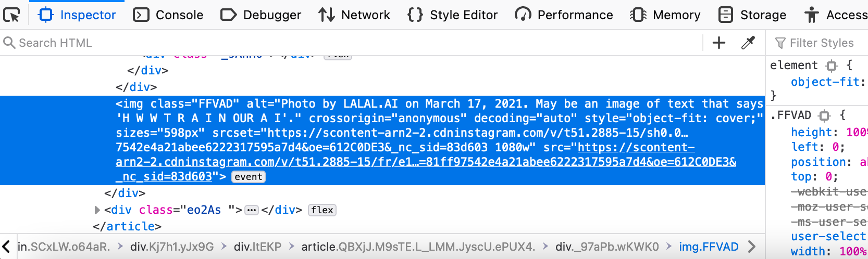The height and width of the screenshot is (259, 868).
Task: Click the user-select property in styles
Action: (828, 237)
